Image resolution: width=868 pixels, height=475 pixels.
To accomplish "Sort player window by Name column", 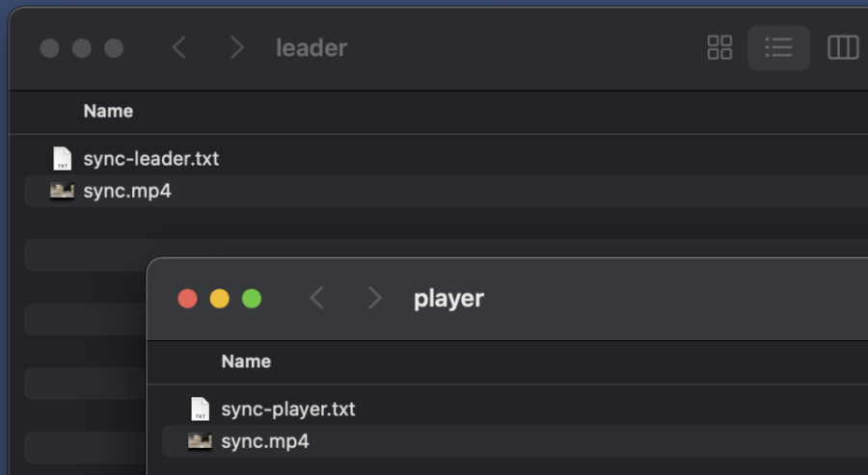I will [x=246, y=362].
